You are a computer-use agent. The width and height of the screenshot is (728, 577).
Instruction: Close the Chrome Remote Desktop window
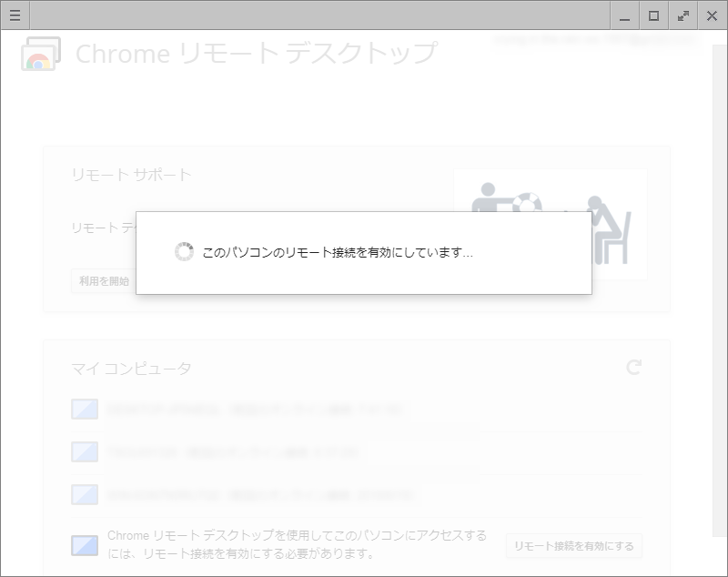pos(713,15)
